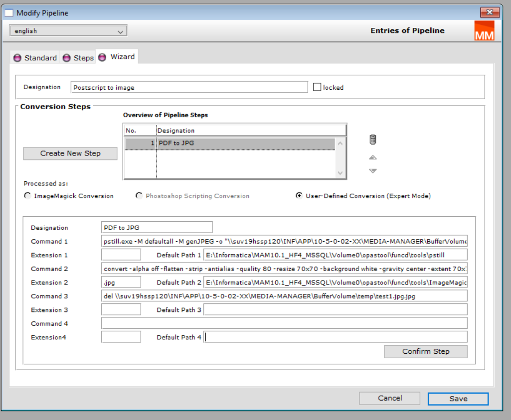Click the Extension 2 .jpg field
The height and width of the screenshot is (420, 511).
coord(121,282)
